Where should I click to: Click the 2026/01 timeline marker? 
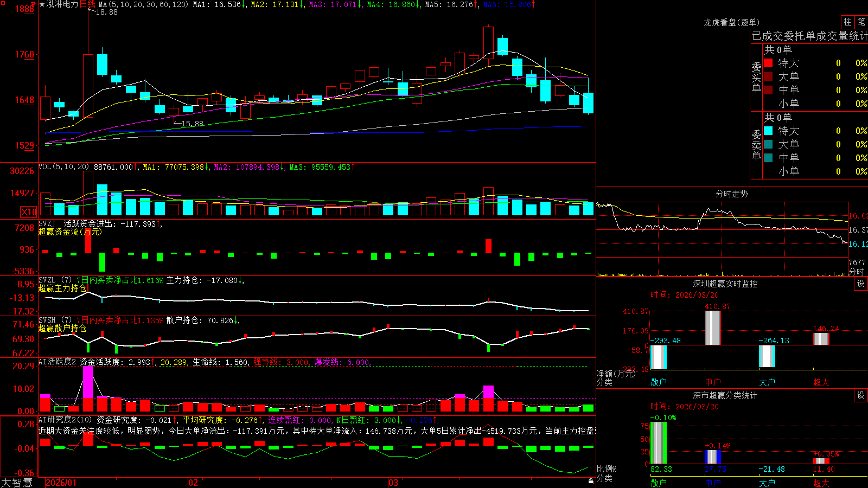point(61,483)
